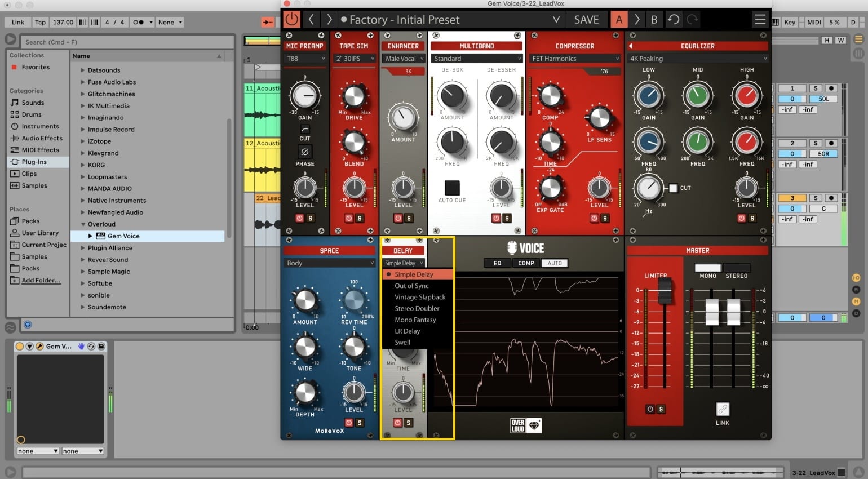Click the blue hand icon on the device
The width and height of the screenshot is (868, 479).
tap(81, 346)
